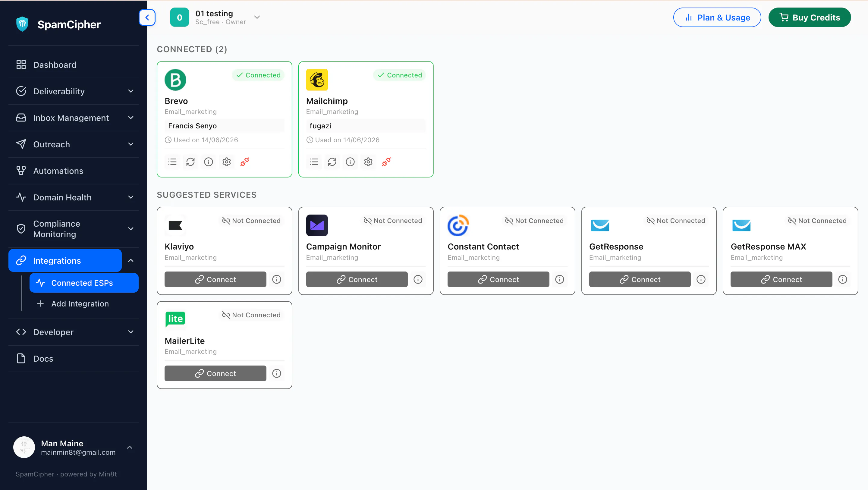Disconnect Mailchimp using the red unplug icon

point(386,162)
